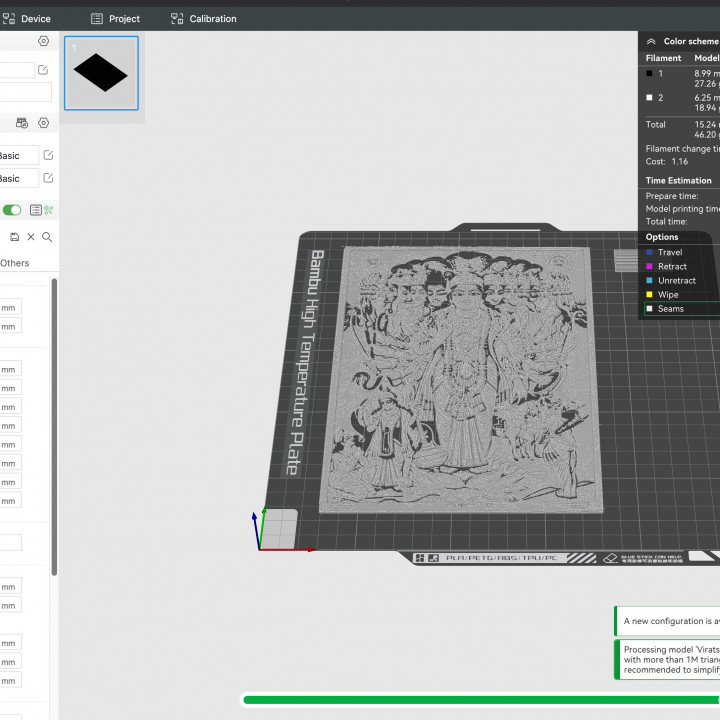Click the printer settings gear icon
Viewport: 720px width, 720px height.
coord(43,41)
